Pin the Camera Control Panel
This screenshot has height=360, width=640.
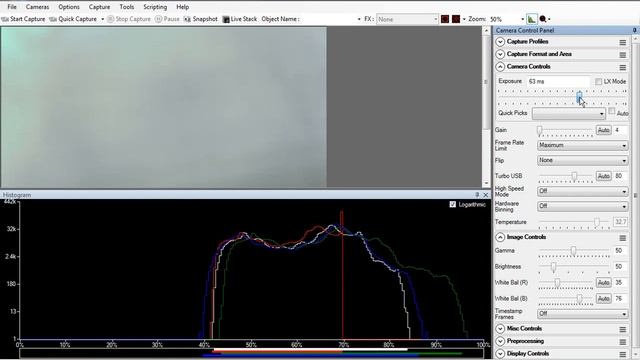pos(634,30)
